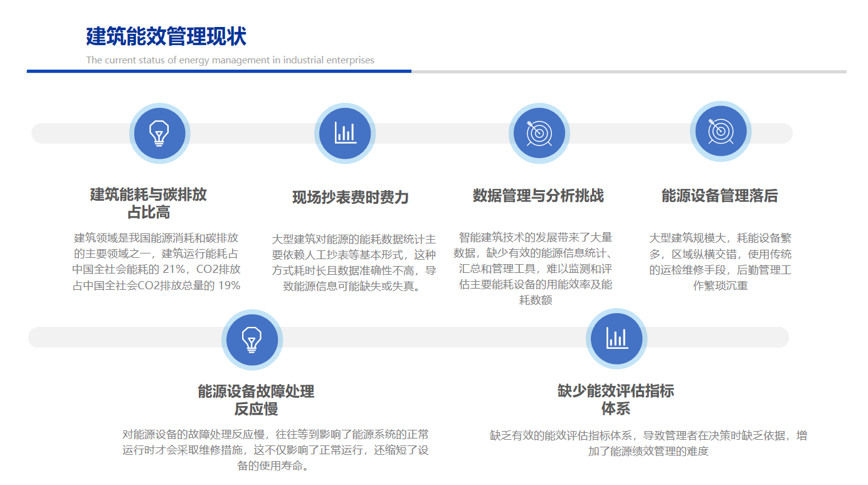Select the heading 能源设备故障处理反应慢

[256, 400]
